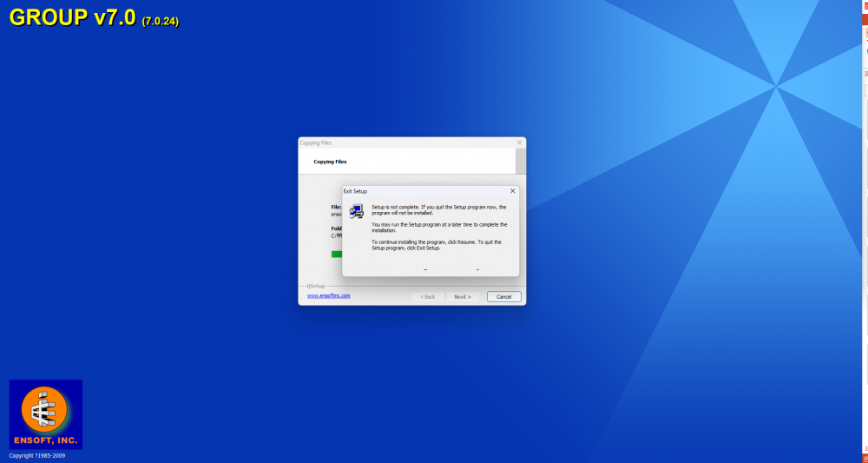Viewport: 868px width, 463px height.
Task: Click the GROUP v7.0 title text
Action: (x=73, y=17)
